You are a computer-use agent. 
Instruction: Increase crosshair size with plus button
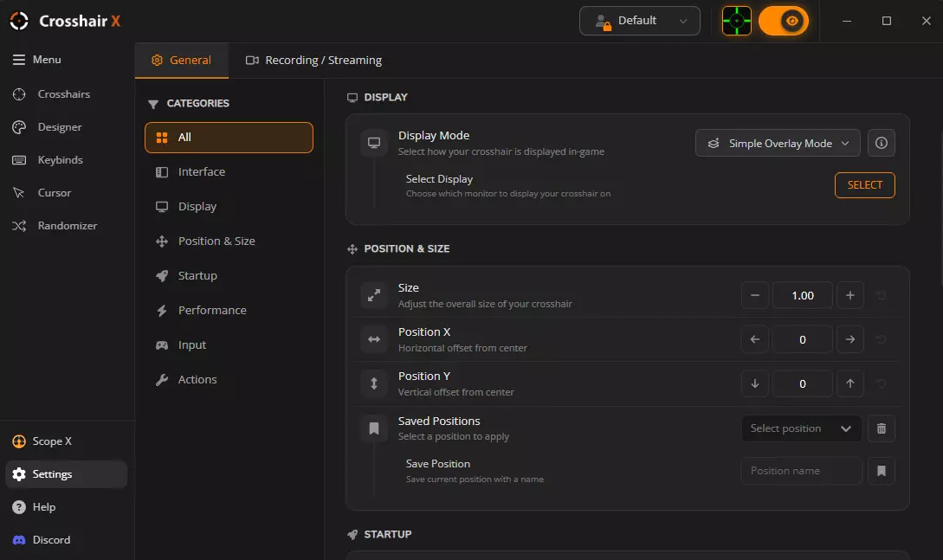pyautogui.click(x=849, y=296)
